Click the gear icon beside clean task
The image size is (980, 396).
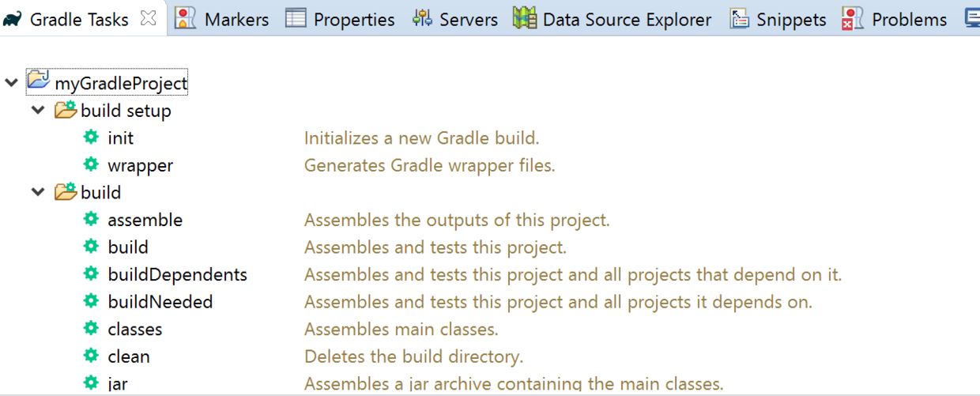91,356
